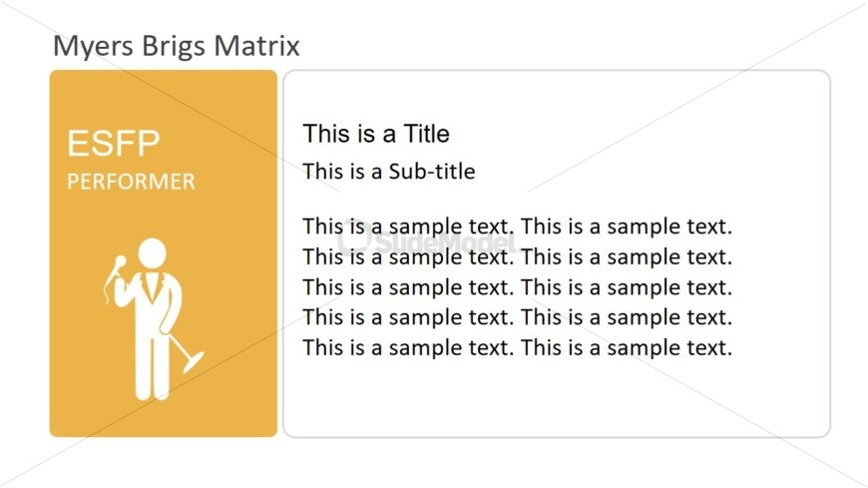Click the suit lapel on the performer icon

(152, 285)
